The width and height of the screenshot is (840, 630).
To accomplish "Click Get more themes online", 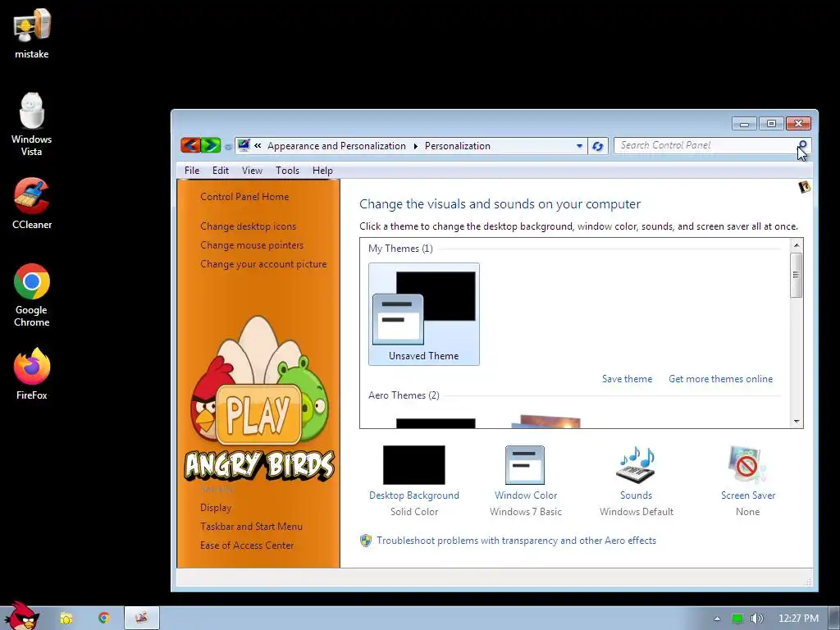I will [x=720, y=379].
